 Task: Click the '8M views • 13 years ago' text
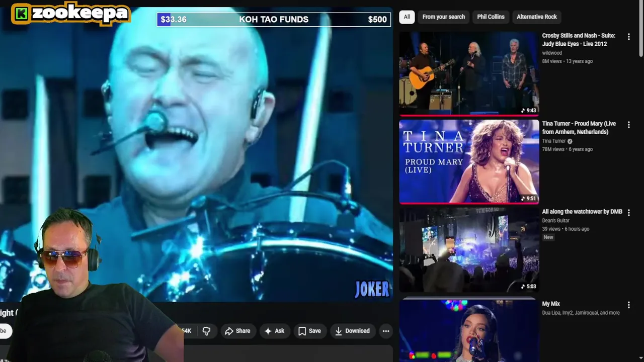567,61
